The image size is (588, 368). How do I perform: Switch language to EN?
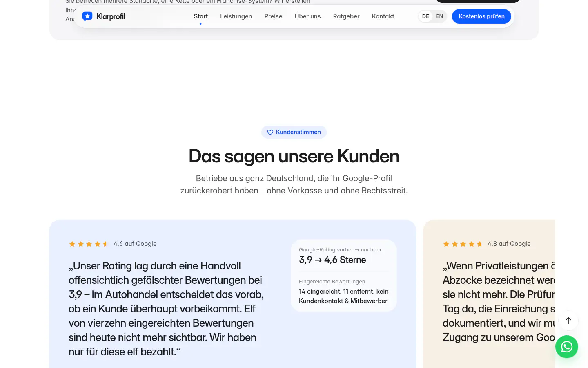(439, 16)
